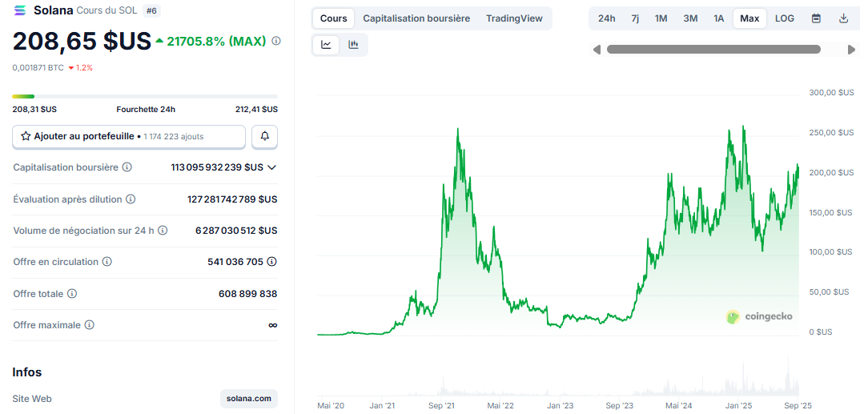Click star icon in Ajouter au portefeuille
Image resolution: width=868 pixels, height=414 pixels.
[26, 136]
